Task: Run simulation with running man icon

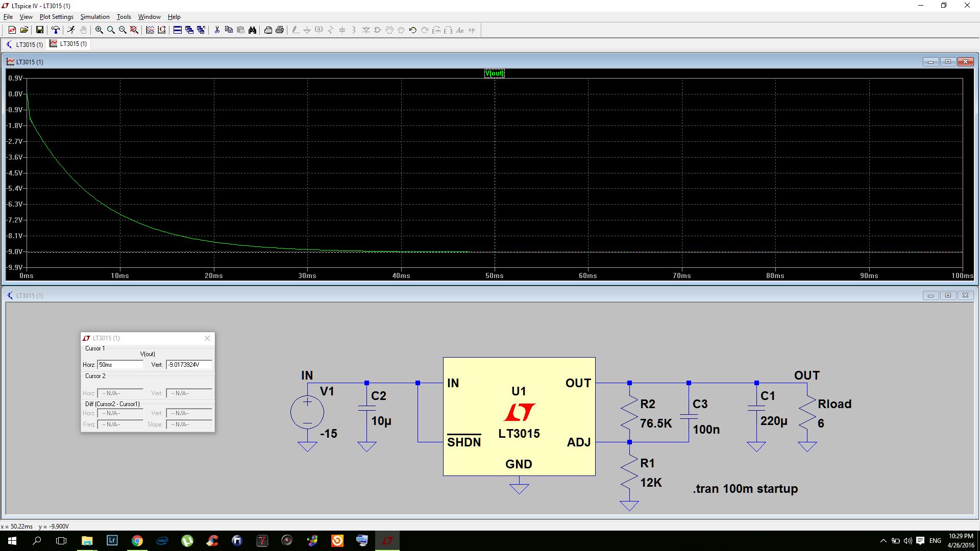Action: coord(71,30)
